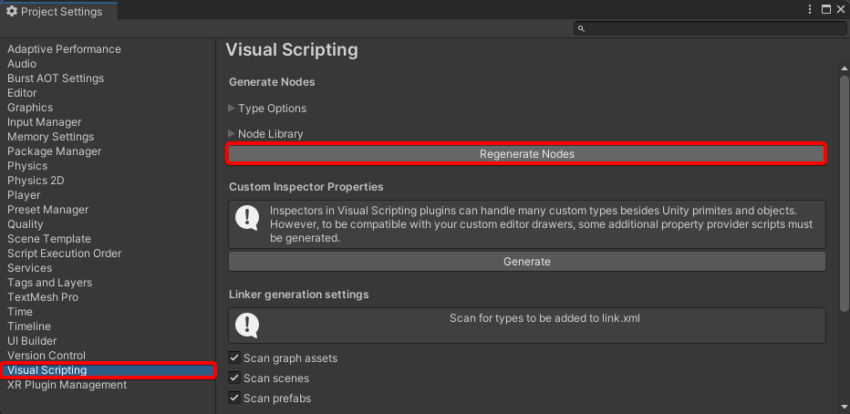The width and height of the screenshot is (850, 414).
Task: Click the Custom Inspector info bubble icon
Action: [247, 218]
